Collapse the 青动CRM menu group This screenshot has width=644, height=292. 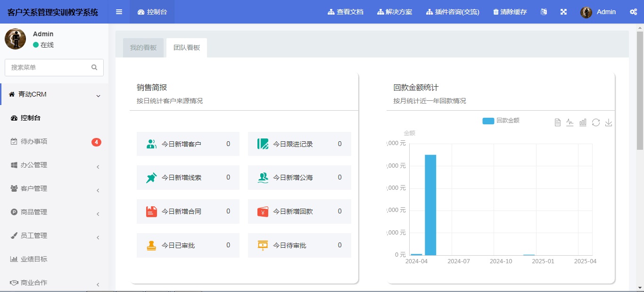[54, 95]
